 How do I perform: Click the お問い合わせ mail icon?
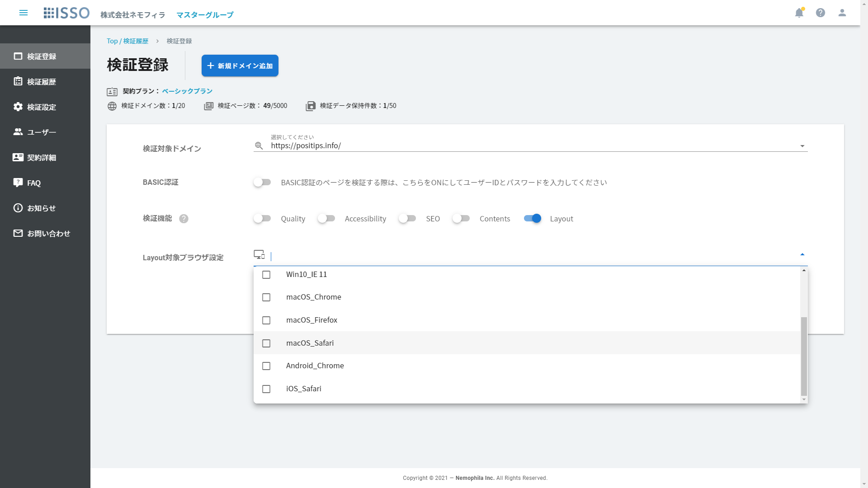click(x=18, y=233)
